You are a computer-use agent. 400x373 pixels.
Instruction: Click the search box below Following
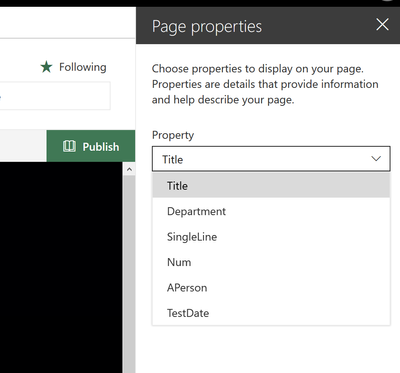point(55,96)
